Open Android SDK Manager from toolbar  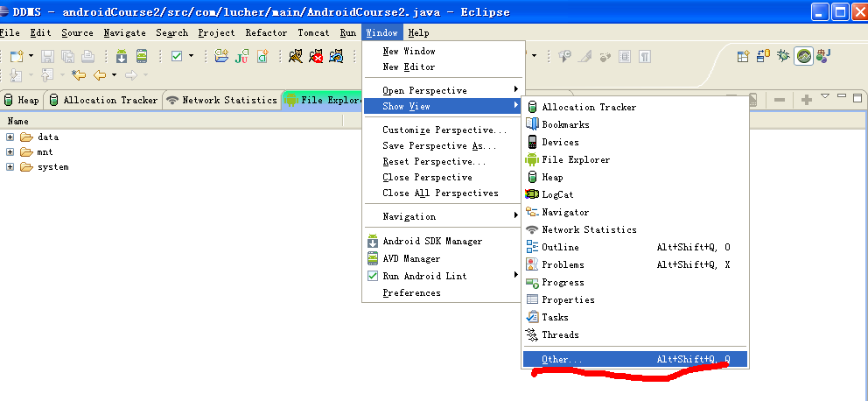click(122, 56)
